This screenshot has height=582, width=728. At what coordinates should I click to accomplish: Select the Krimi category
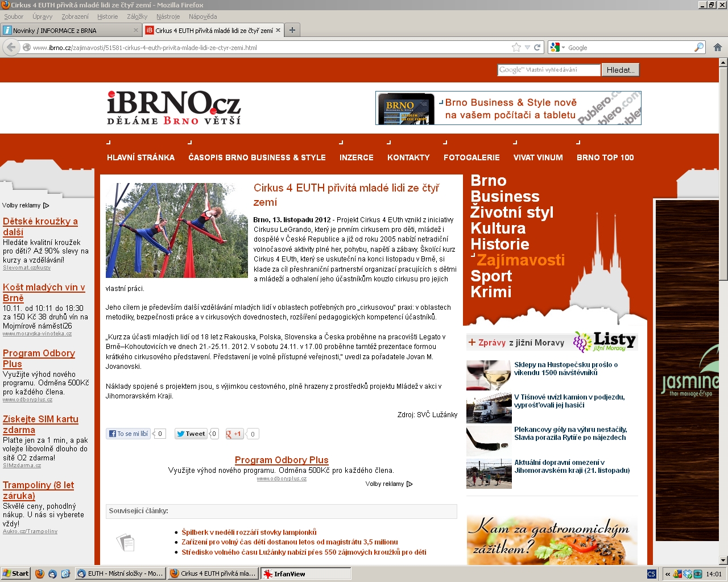point(491,292)
